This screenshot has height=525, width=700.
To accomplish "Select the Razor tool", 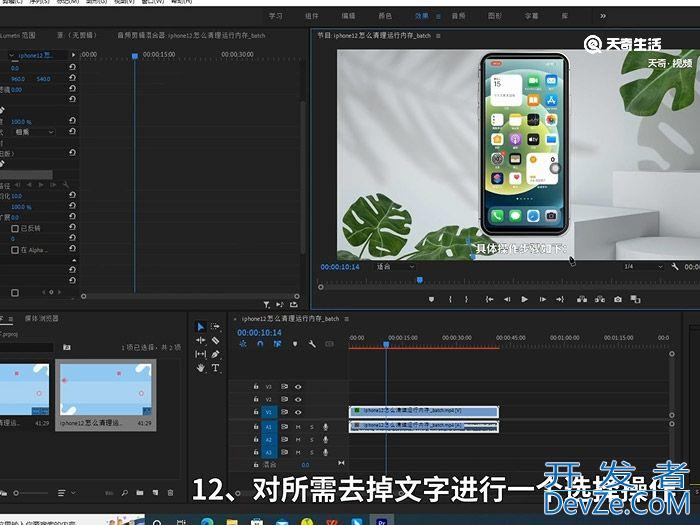I will point(215,341).
